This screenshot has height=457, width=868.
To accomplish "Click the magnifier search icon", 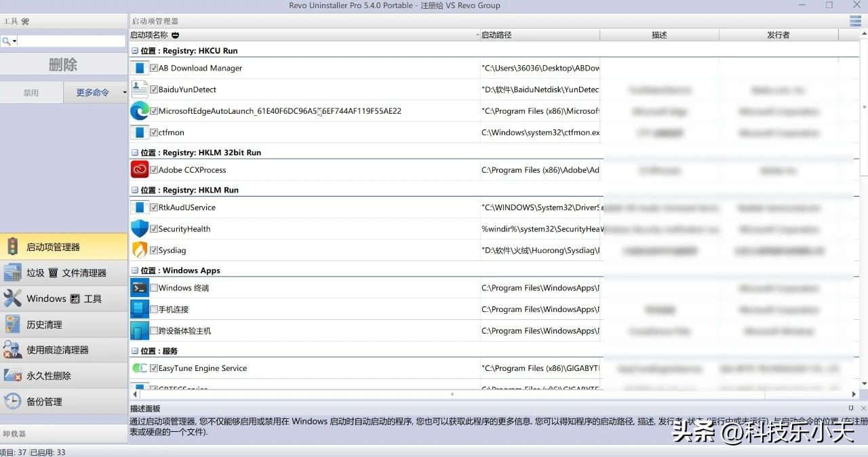I will (x=5, y=40).
